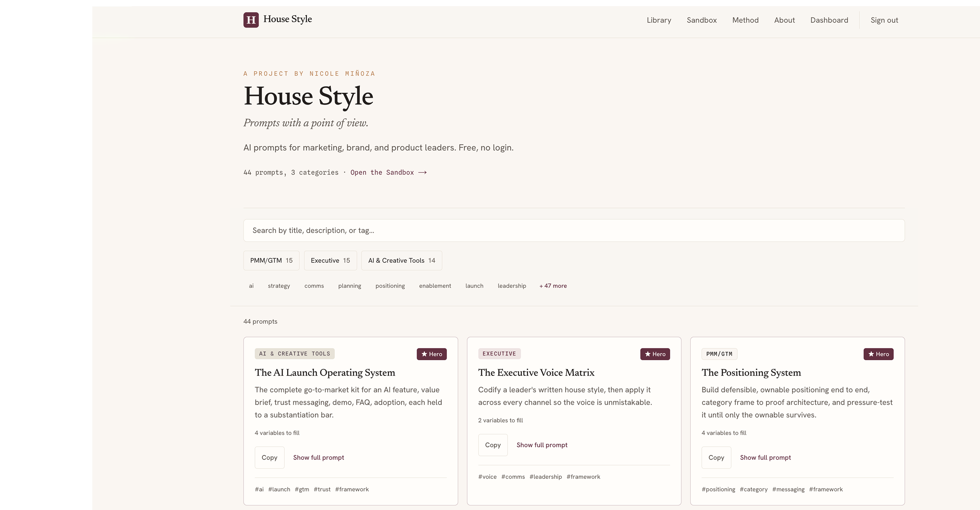This screenshot has height=510, width=980.
Task: Select the comms tag filter
Action: coord(314,286)
